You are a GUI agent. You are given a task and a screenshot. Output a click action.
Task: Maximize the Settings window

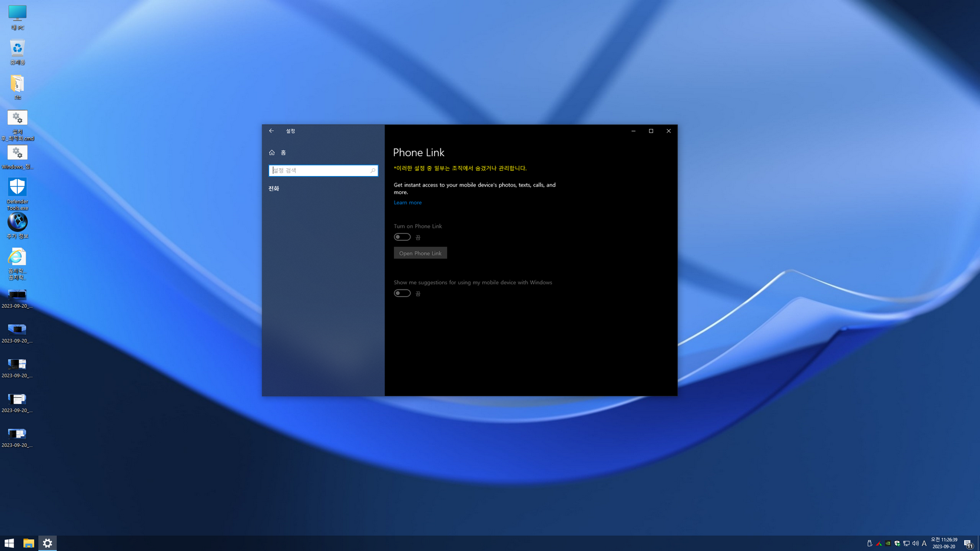coord(651,131)
